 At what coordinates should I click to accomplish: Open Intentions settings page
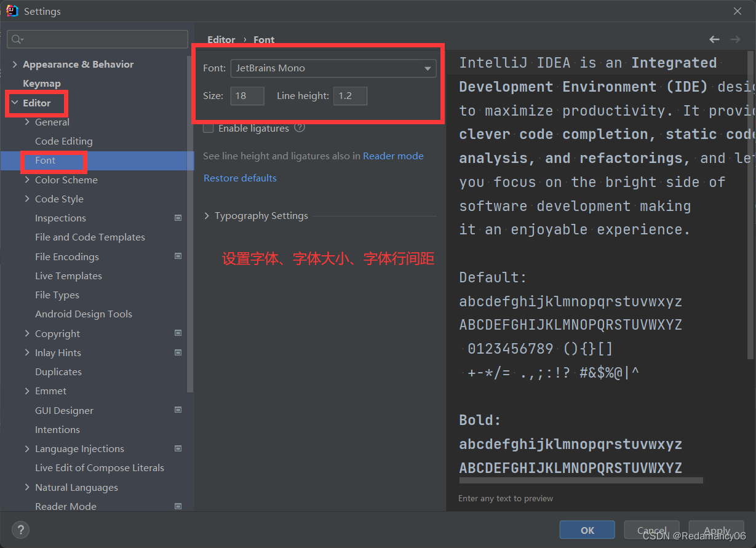(x=57, y=429)
